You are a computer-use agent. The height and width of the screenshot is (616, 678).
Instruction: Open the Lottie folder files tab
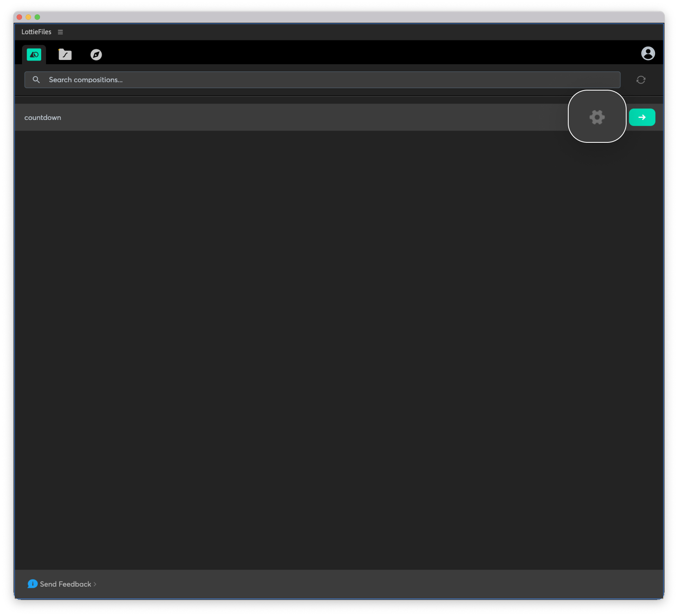click(x=65, y=54)
